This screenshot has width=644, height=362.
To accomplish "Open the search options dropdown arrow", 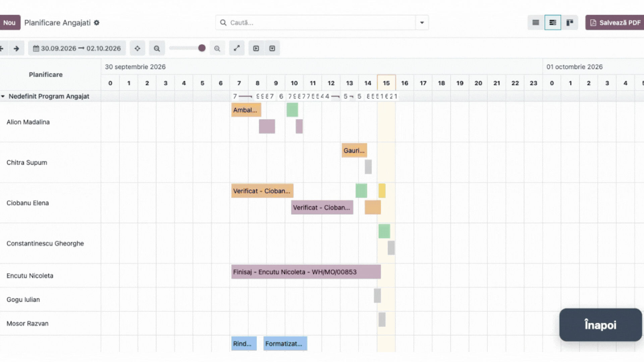I will point(422,22).
